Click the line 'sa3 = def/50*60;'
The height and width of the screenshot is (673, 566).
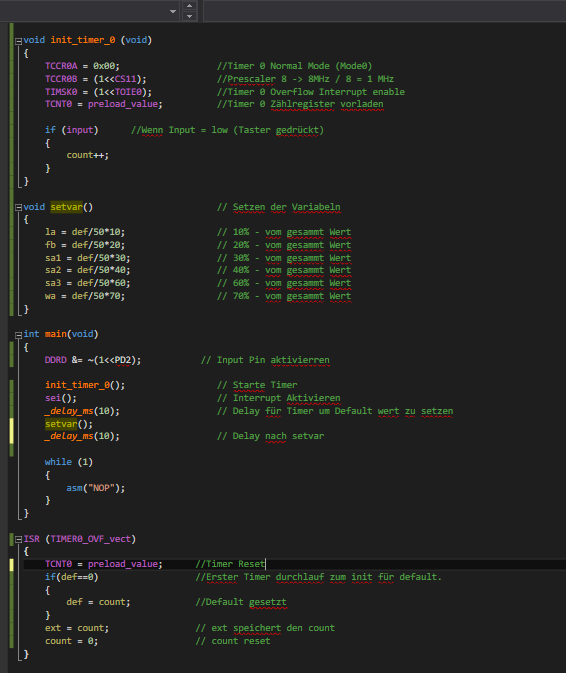click(x=88, y=283)
